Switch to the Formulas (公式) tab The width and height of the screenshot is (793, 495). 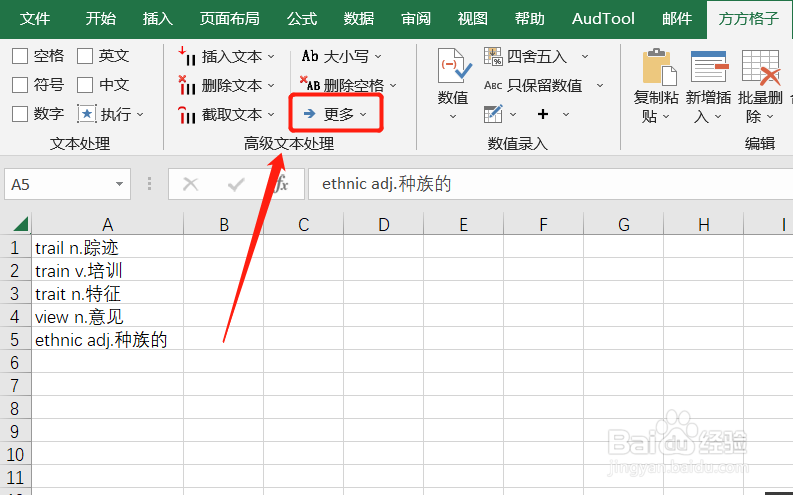tap(302, 19)
